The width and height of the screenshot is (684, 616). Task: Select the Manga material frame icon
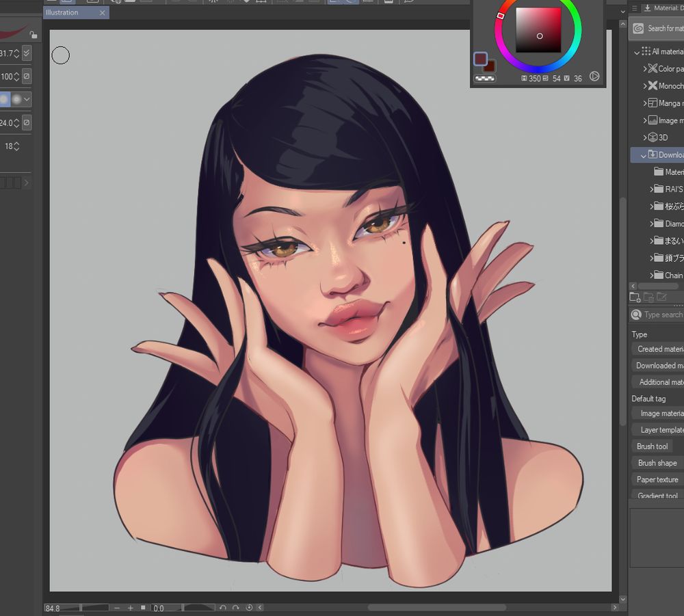coord(653,103)
